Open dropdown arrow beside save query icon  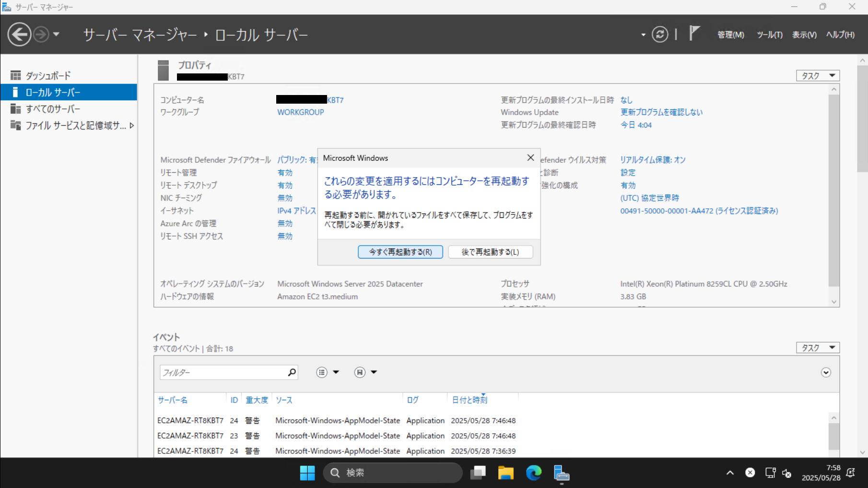pyautogui.click(x=374, y=372)
